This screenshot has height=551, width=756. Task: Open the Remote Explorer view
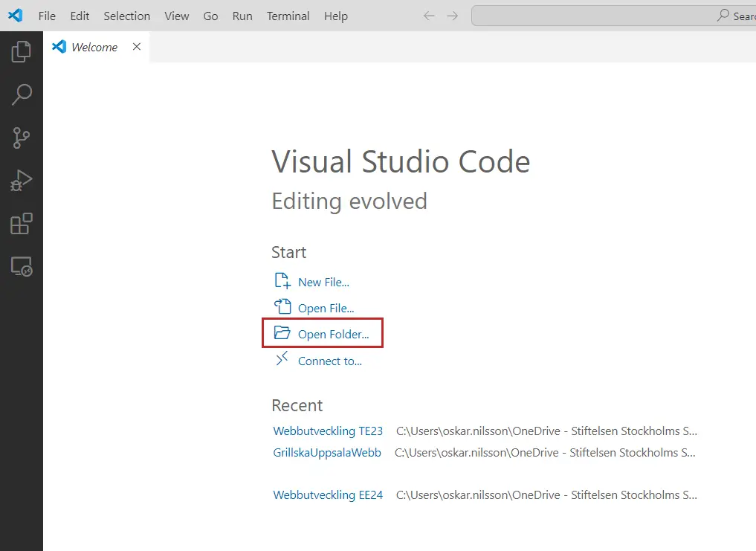(22, 267)
